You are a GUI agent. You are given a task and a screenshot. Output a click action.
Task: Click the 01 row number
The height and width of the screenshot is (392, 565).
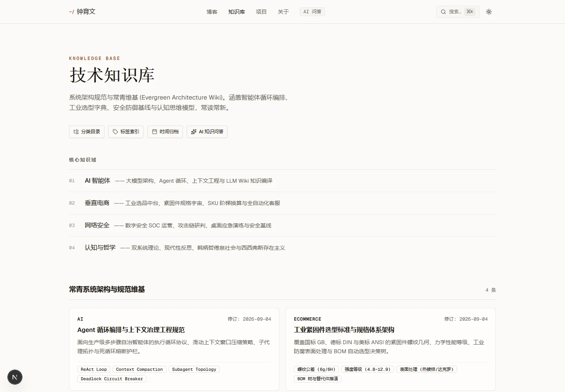pyautogui.click(x=72, y=181)
